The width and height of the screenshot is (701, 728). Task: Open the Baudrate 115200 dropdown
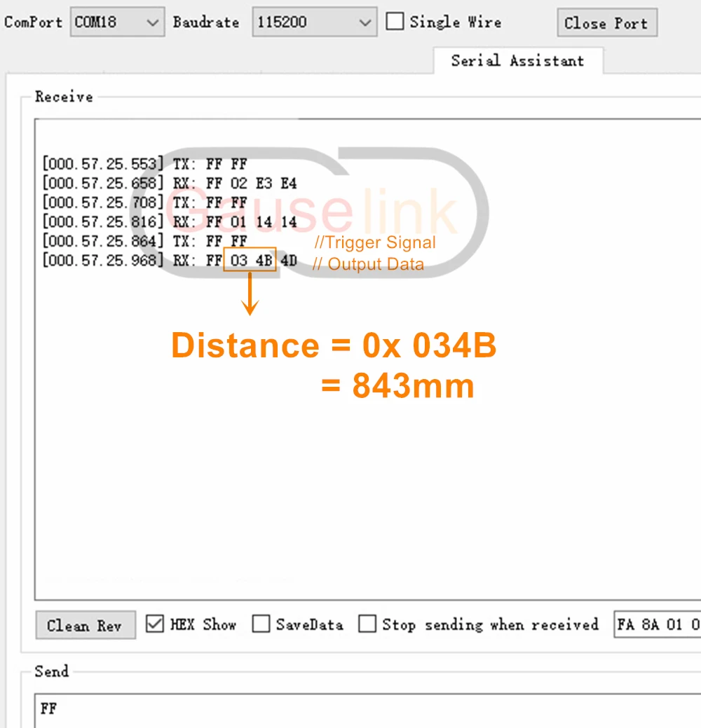coord(315,22)
